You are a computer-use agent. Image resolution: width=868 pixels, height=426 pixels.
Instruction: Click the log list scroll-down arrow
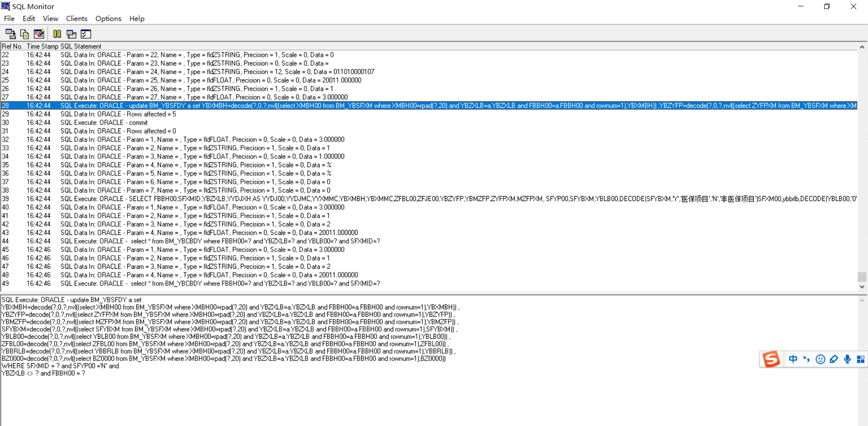point(862,286)
